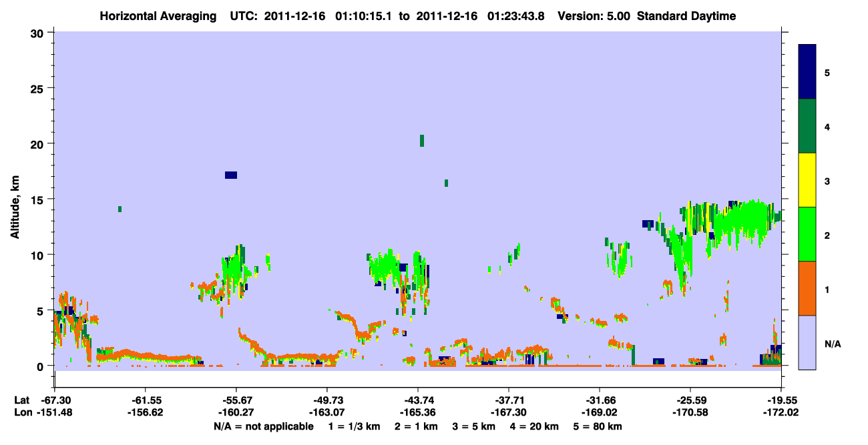Click the dark green level 4 color swatch
Screen dimensions: 868x445
coord(807,126)
